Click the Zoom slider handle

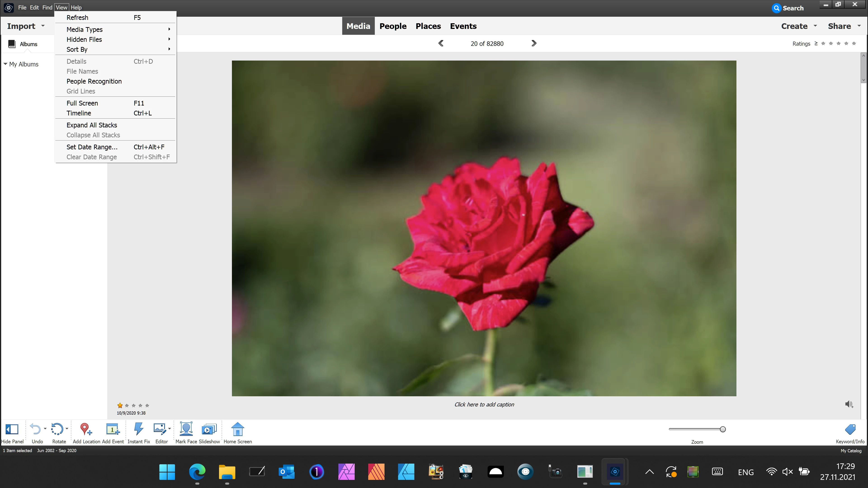pyautogui.click(x=723, y=429)
